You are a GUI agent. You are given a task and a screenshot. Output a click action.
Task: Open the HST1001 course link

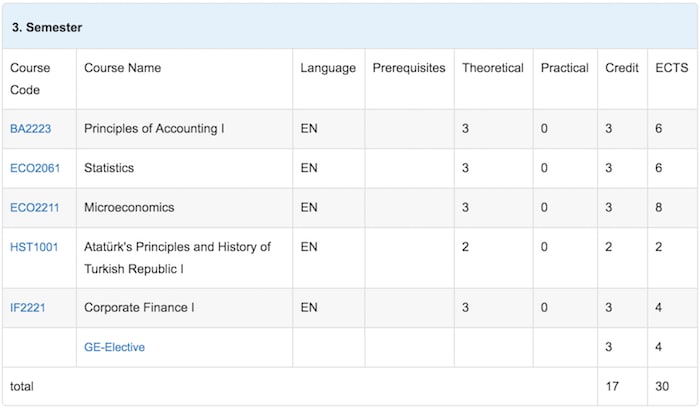pyautogui.click(x=34, y=247)
